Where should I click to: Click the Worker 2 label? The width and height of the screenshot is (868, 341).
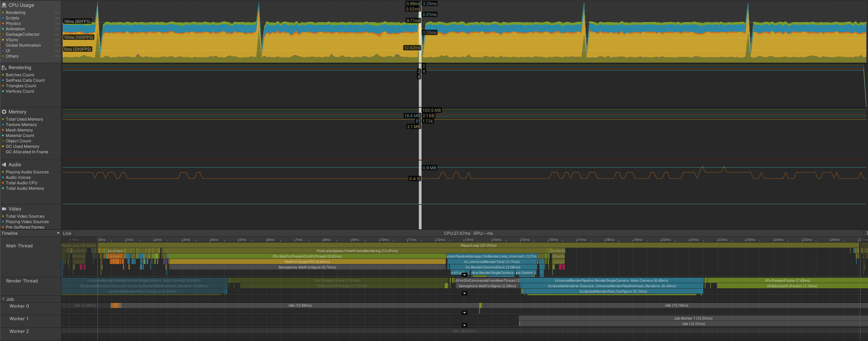[x=19, y=331]
